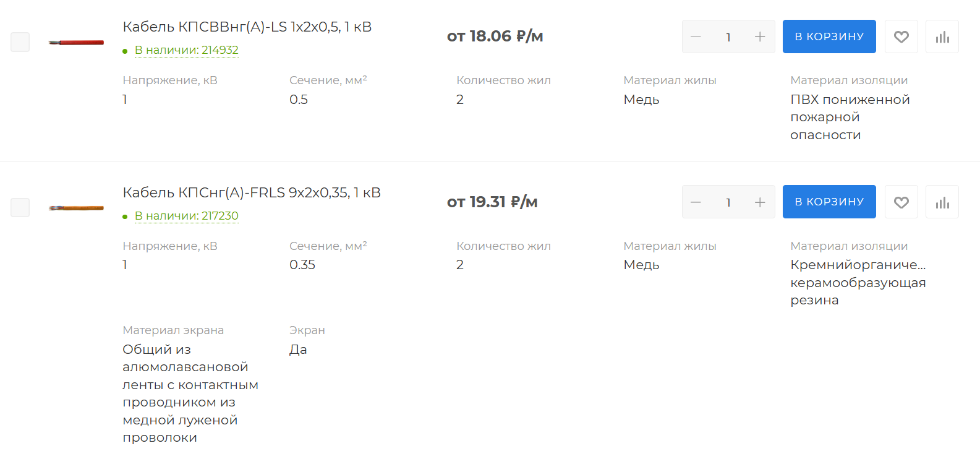
Task: Compare КПСнг(А)-FRLS cable with bar chart icon
Action: point(942,202)
